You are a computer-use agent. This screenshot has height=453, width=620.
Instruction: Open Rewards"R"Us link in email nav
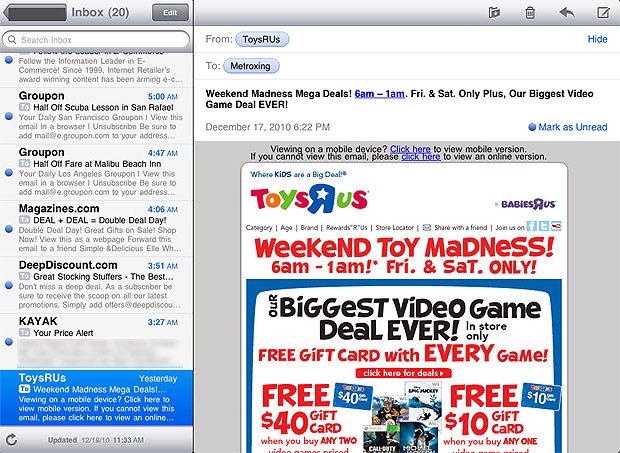click(x=346, y=228)
